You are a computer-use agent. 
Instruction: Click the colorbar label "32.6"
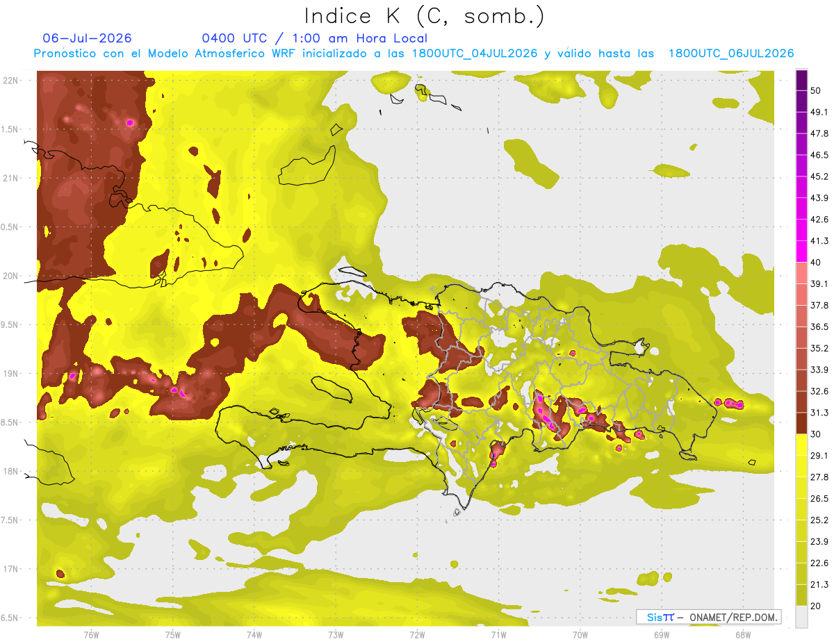pos(819,391)
